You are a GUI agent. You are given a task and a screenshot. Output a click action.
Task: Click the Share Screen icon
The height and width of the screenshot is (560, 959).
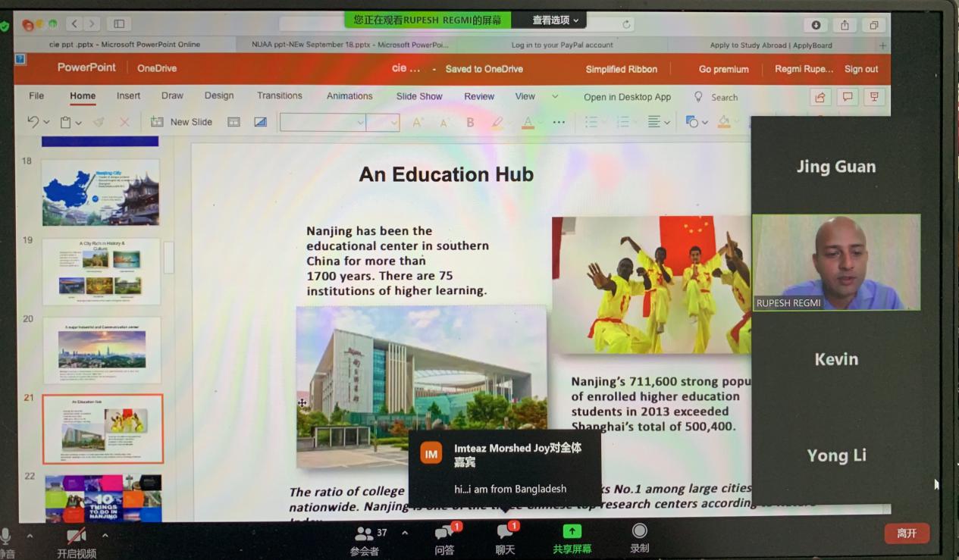coord(572,532)
